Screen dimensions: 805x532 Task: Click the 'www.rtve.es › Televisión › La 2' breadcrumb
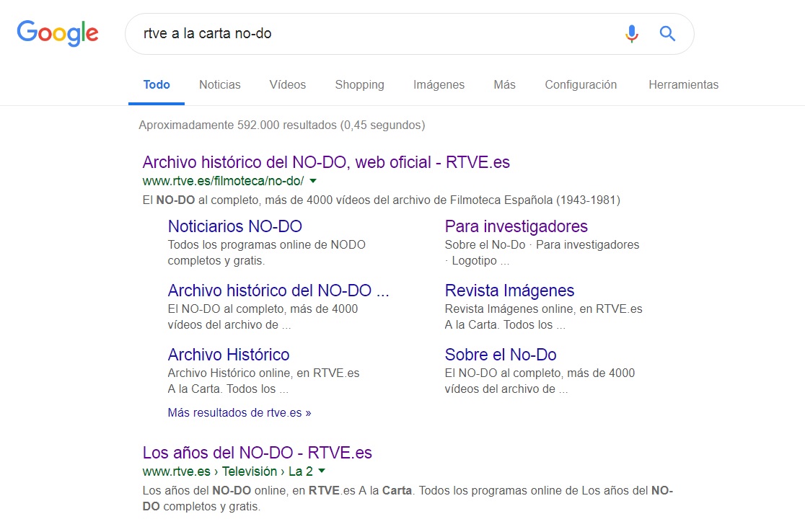pyautogui.click(x=227, y=471)
